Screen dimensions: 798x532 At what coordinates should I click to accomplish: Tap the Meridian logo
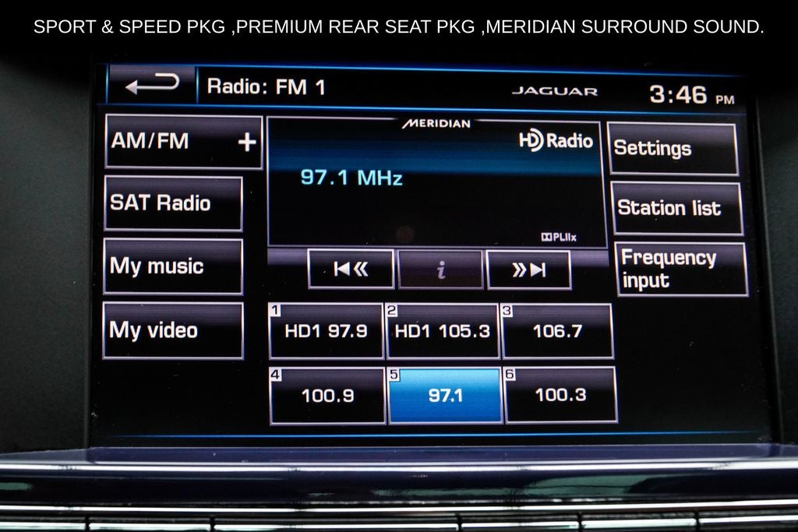coord(436,124)
